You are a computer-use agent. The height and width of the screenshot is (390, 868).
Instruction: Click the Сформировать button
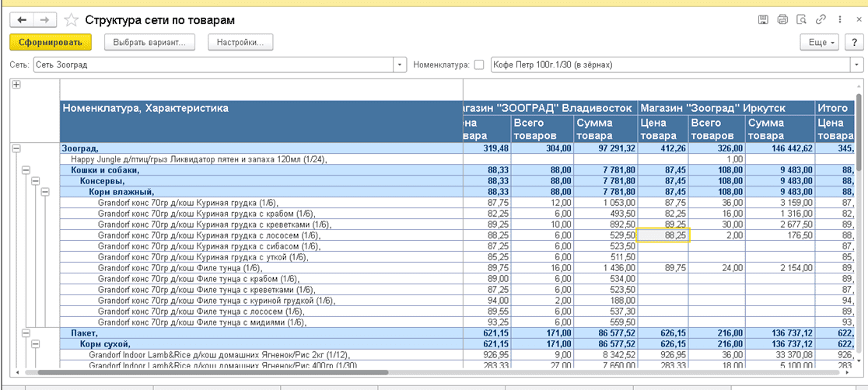[51, 42]
